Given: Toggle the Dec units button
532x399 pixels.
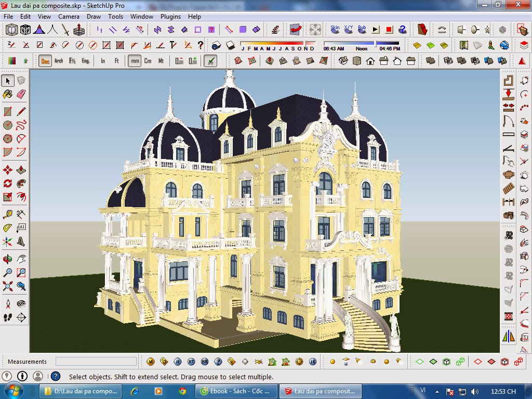Looking at the screenshot, I should [x=45, y=61].
